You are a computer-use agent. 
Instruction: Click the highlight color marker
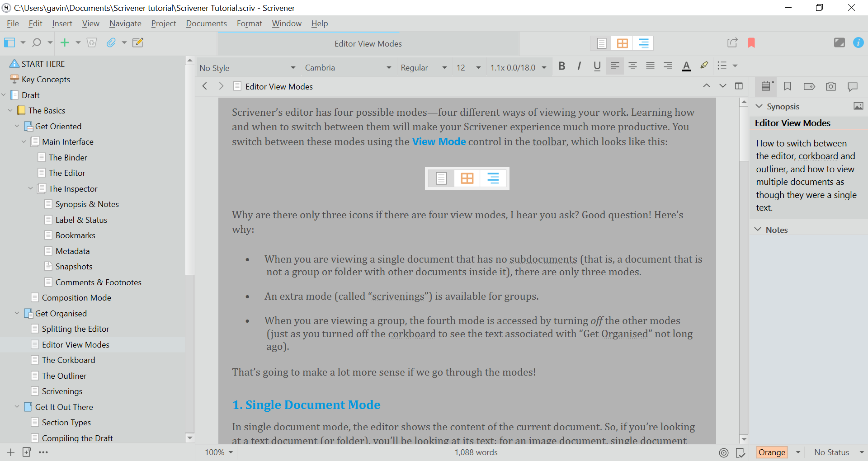point(704,66)
